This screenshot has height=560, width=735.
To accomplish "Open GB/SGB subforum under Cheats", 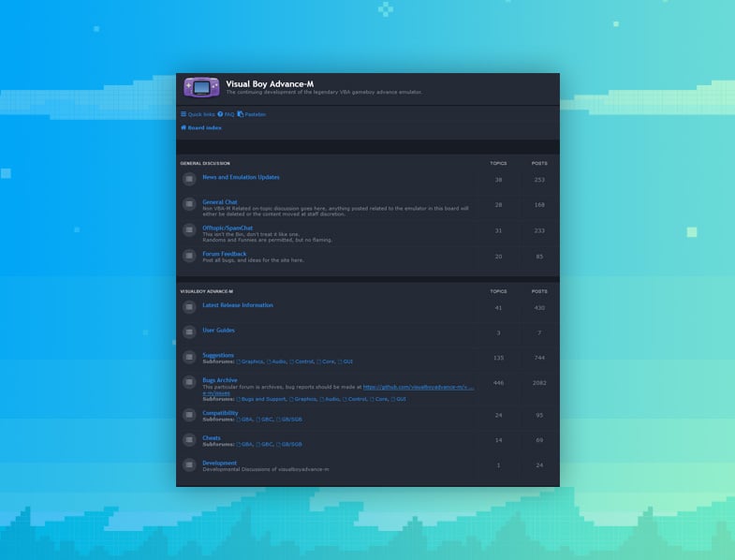I will [289, 444].
